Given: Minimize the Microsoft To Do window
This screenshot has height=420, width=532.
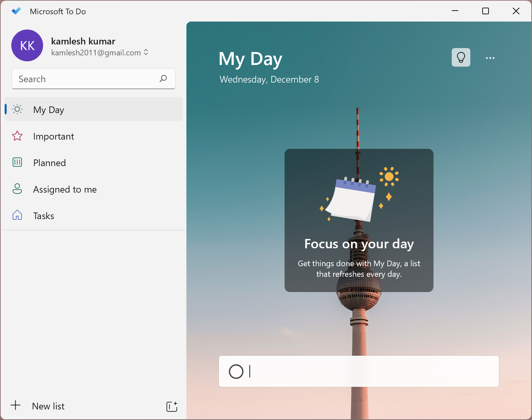Looking at the screenshot, I should pos(455,11).
